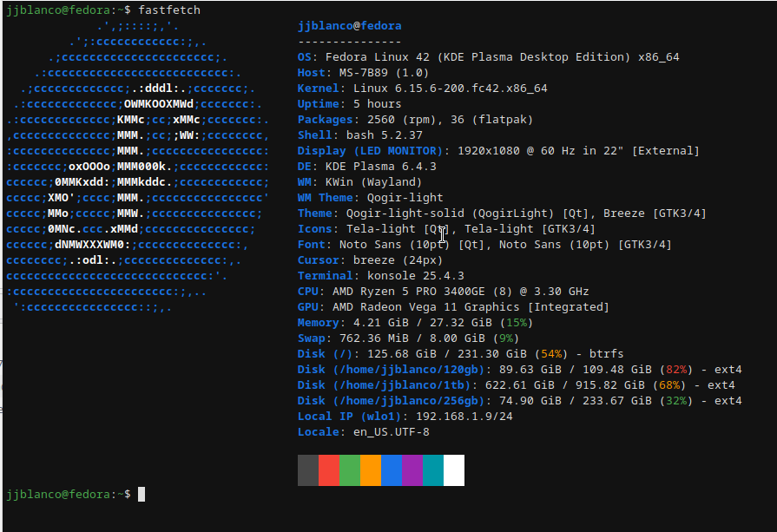Click the Host value MS-7B89
The image size is (777, 532).
[x=384, y=73]
